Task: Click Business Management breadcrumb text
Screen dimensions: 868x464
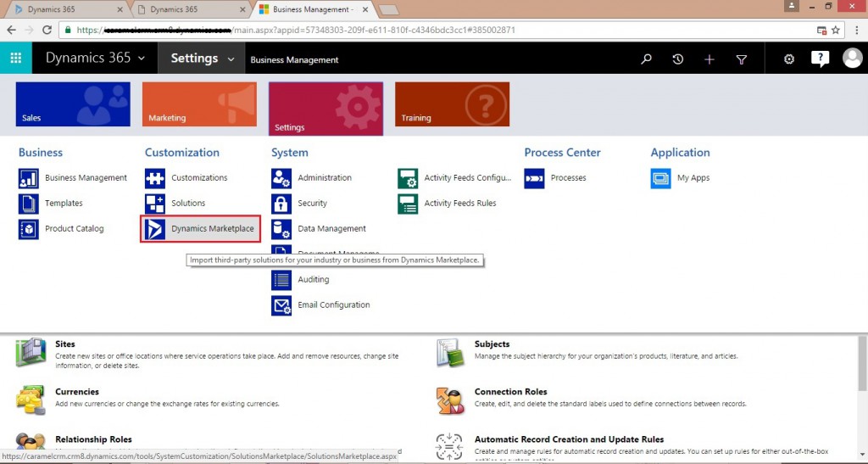Action: (x=294, y=59)
